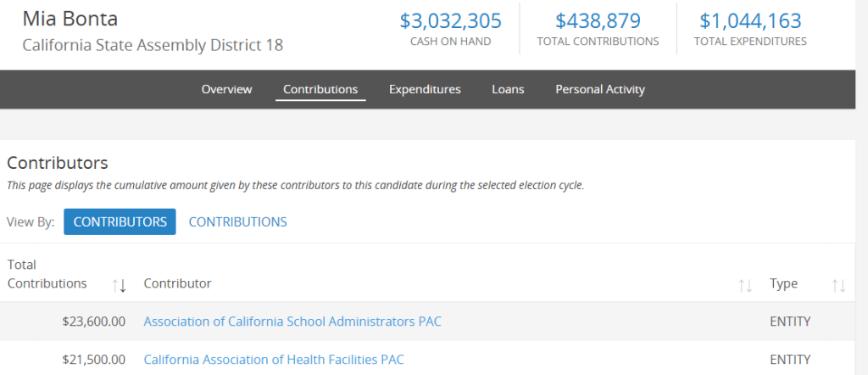This screenshot has height=375, width=868.
Task: Switch view to CONTRIBUTIONS link
Action: (237, 222)
